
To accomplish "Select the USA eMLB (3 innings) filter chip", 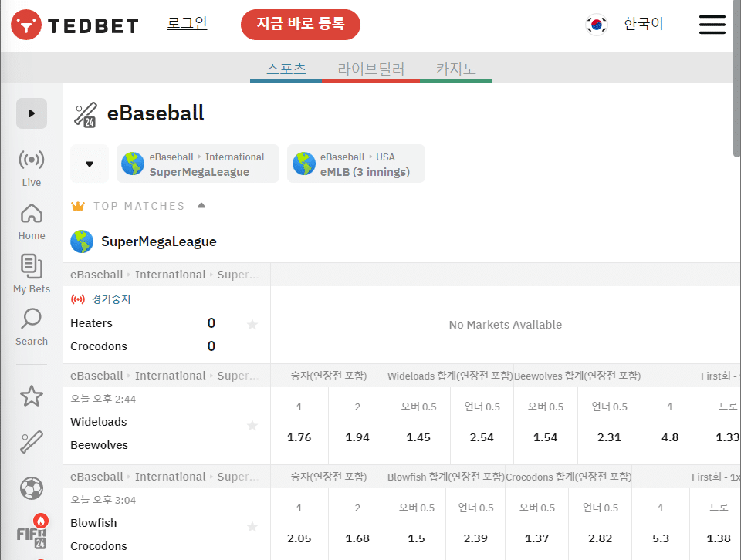I will click(x=357, y=164).
